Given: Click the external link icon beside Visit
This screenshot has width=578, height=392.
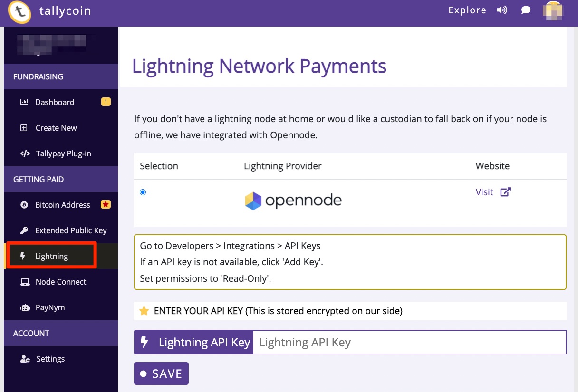Looking at the screenshot, I should click(x=506, y=192).
